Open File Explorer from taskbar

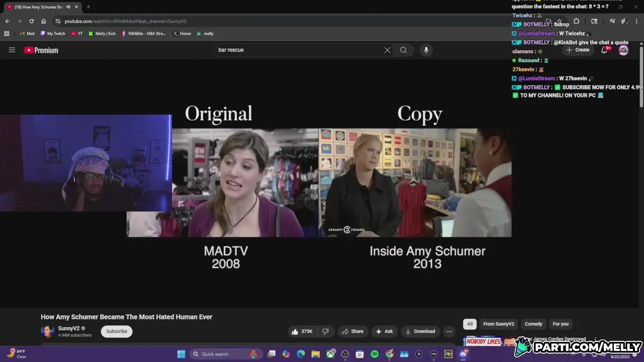(x=315, y=354)
